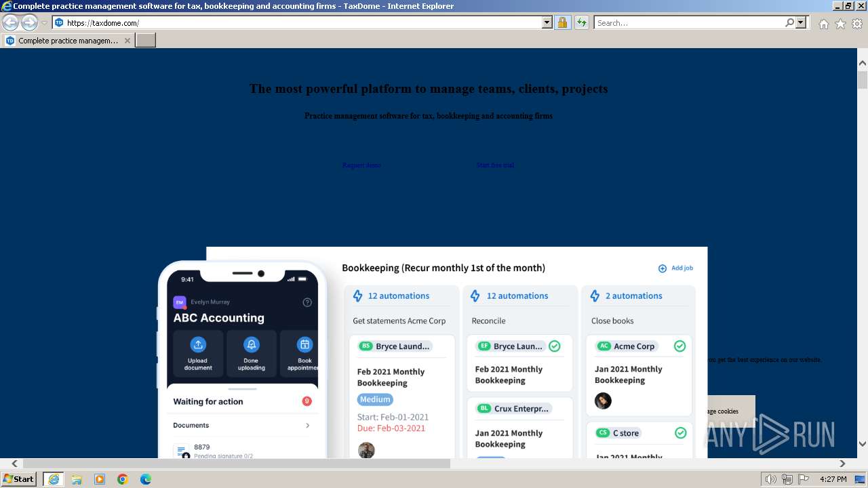
Task: Select the Complete practice management tab
Action: click(x=68, y=41)
